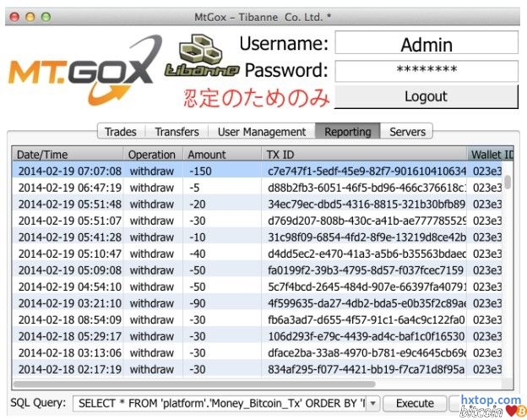Click the table's vertical scrollbar
This screenshot has height=420, width=527.
508,182
